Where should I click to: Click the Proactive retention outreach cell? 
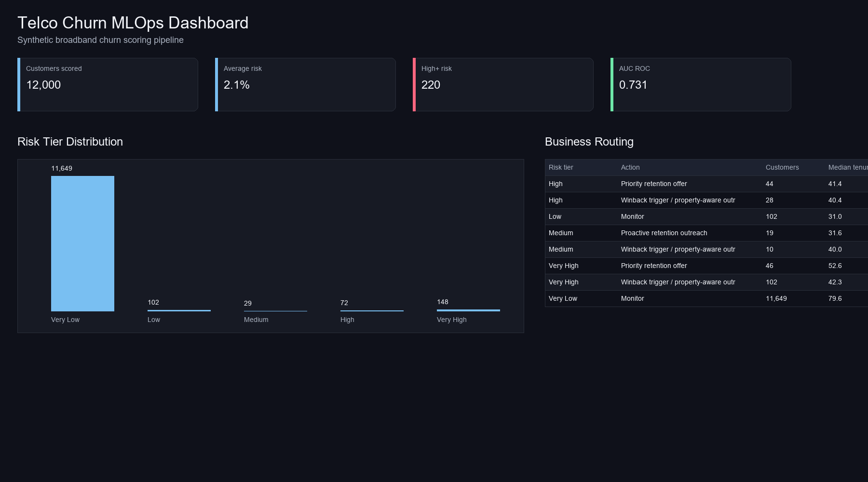664,233
